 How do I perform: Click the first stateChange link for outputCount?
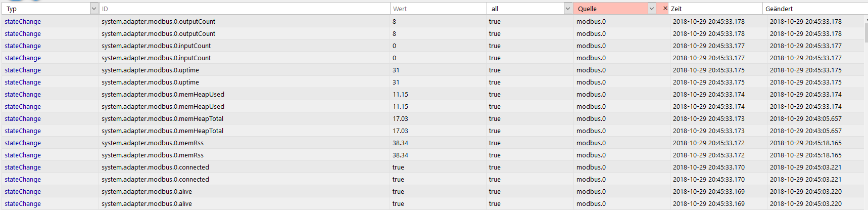click(x=23, y=22)
